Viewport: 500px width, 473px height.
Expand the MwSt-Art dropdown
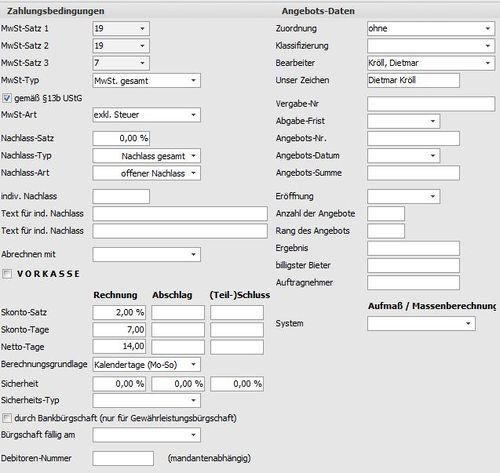[147, 115]
